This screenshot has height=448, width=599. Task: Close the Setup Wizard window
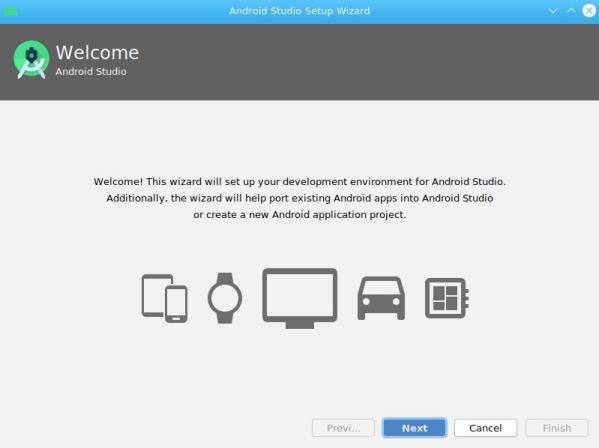[x=589, y=11]
